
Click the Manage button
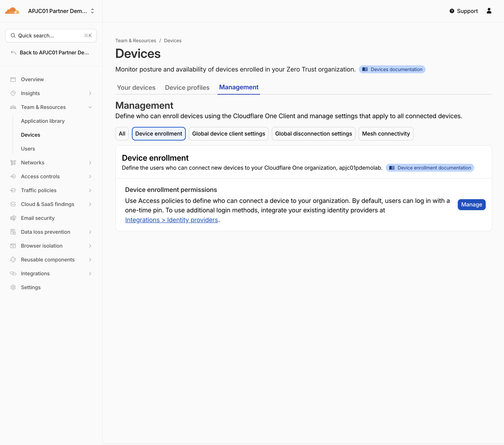point(471,204)
